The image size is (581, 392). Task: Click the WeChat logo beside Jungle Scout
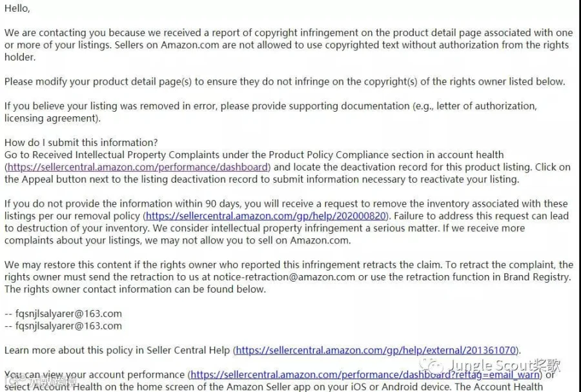(431, 366)
